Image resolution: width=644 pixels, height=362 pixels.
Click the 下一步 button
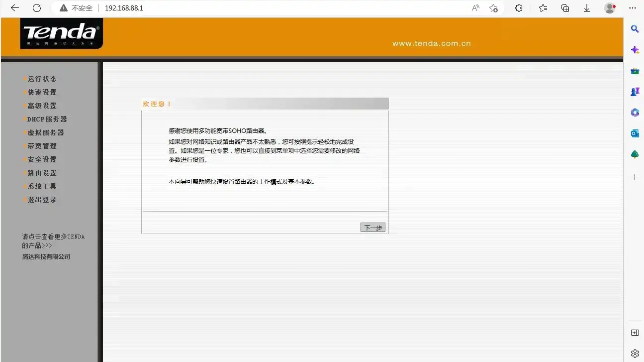(373, 228)
